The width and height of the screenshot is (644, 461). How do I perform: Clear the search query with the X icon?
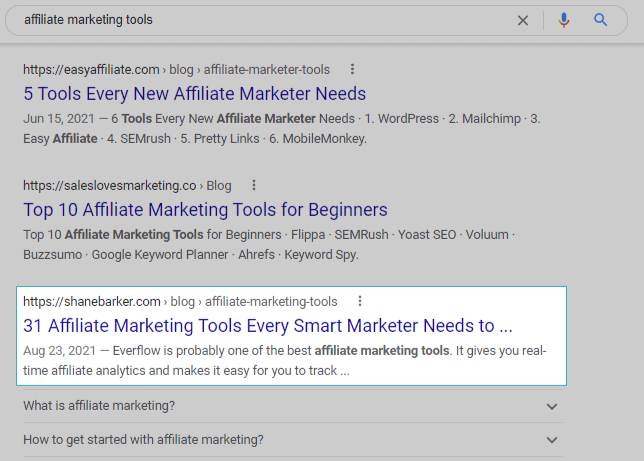(x=522, y=20)
